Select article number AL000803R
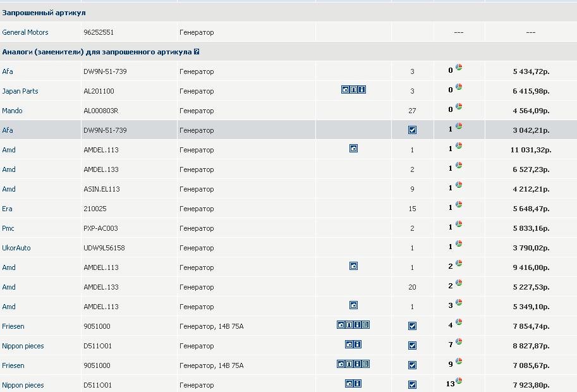The width and height of the screenshot is (577, 392). click(x=101, y=111)
